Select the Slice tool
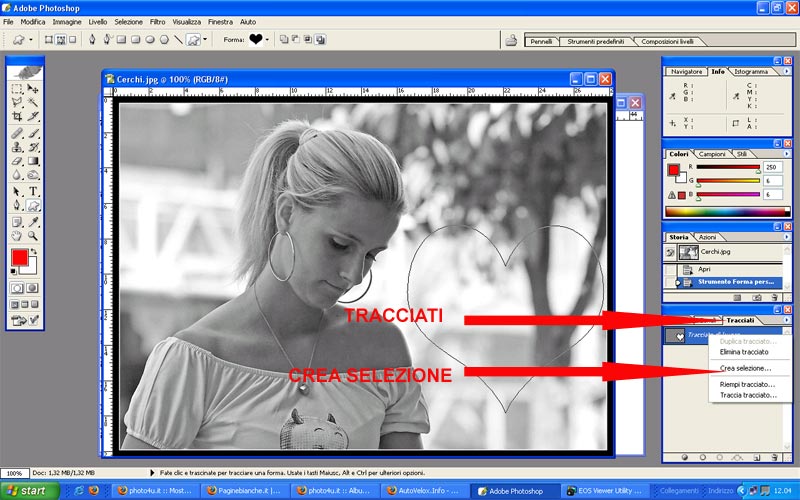Screen dimensions: 800x500 point(33,116)
